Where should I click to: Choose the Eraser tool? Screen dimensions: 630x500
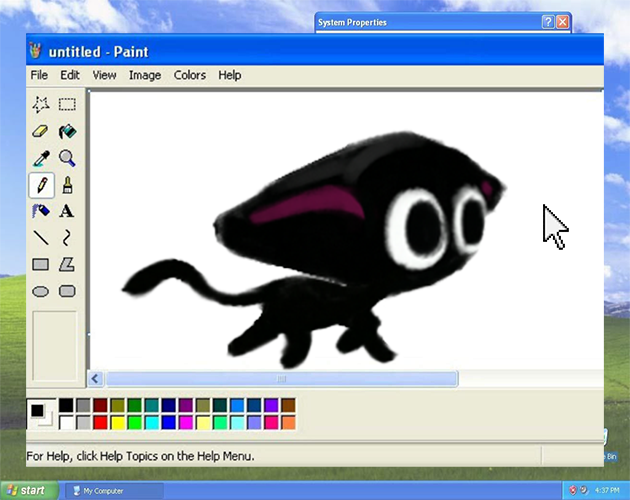(41, 131)
